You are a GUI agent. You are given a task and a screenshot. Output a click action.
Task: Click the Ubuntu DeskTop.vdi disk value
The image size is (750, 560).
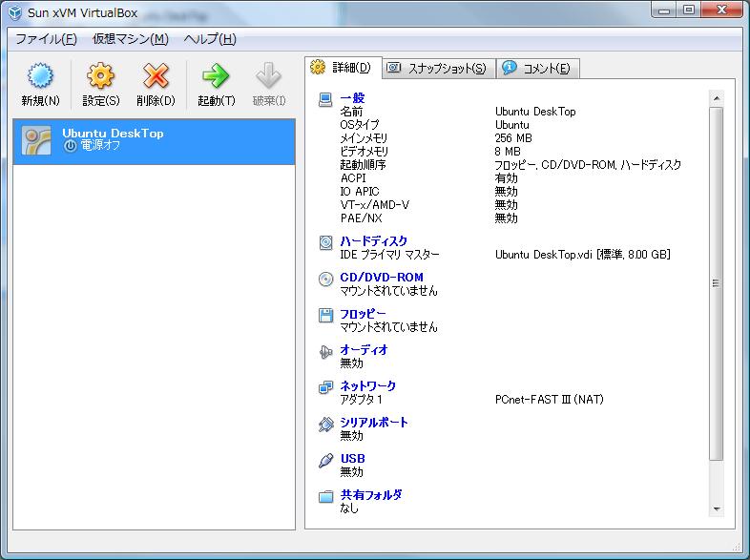click(583, 255)
